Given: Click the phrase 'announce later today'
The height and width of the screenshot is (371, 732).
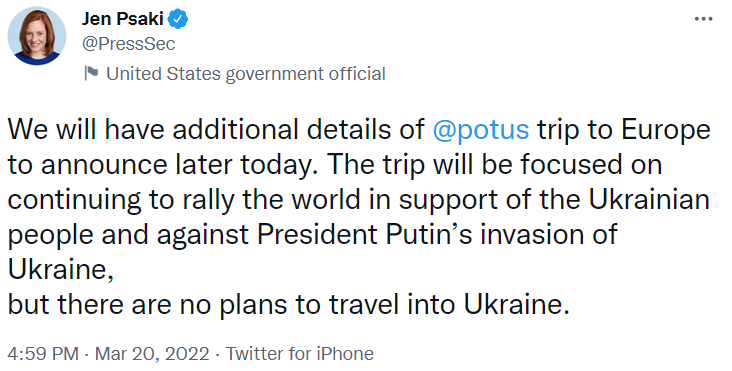Looking at the screenshot, I should 176,165.
